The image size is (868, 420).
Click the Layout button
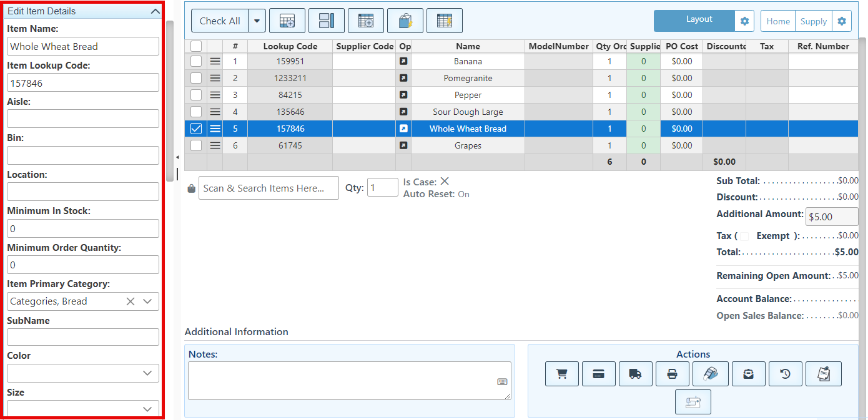[x=694, y=21]
